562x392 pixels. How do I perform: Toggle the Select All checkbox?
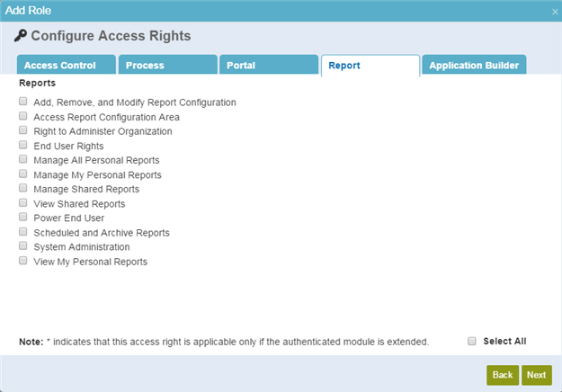point(472,341)
